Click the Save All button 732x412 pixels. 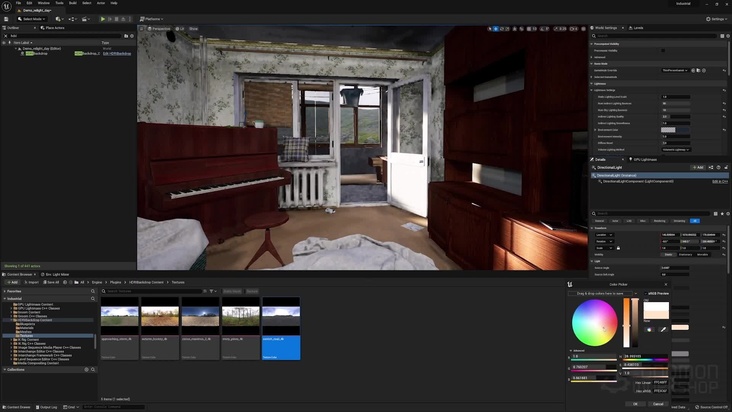[x=51, y=282]
